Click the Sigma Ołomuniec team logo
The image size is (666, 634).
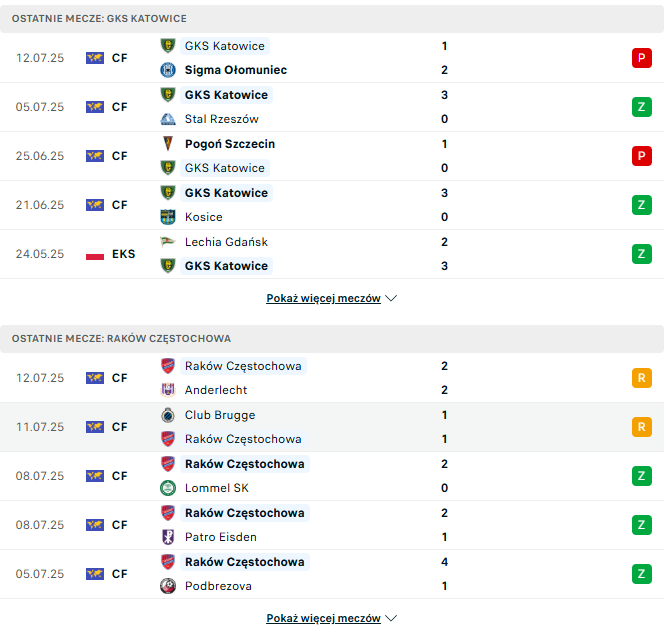(x=168, y=70)
